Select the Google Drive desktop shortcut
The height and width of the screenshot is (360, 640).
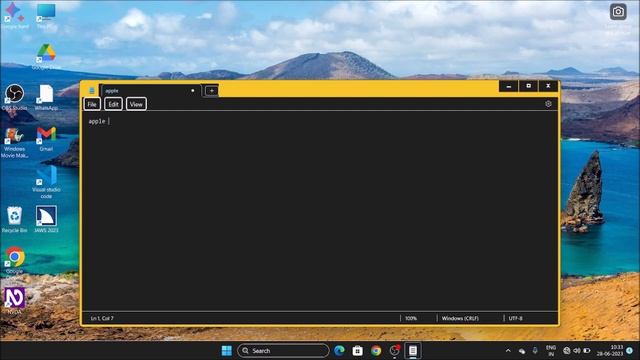46,56
